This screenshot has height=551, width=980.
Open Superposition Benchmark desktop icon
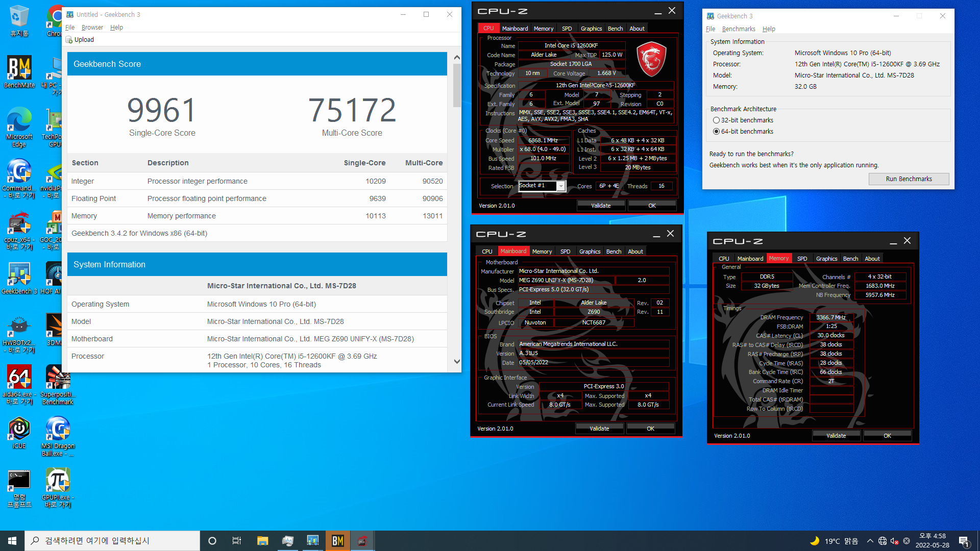58,385
